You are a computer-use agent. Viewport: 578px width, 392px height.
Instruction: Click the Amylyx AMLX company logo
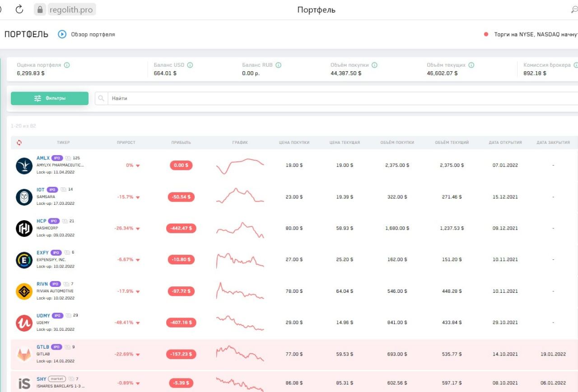[24, 166]
